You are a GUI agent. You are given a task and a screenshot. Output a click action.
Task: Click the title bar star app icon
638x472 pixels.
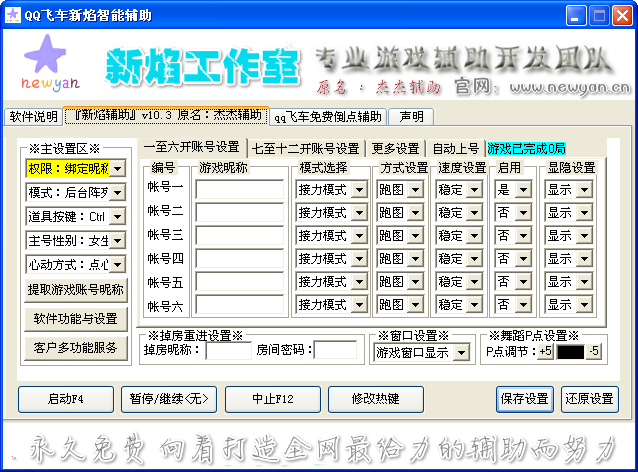pos(13,15)
